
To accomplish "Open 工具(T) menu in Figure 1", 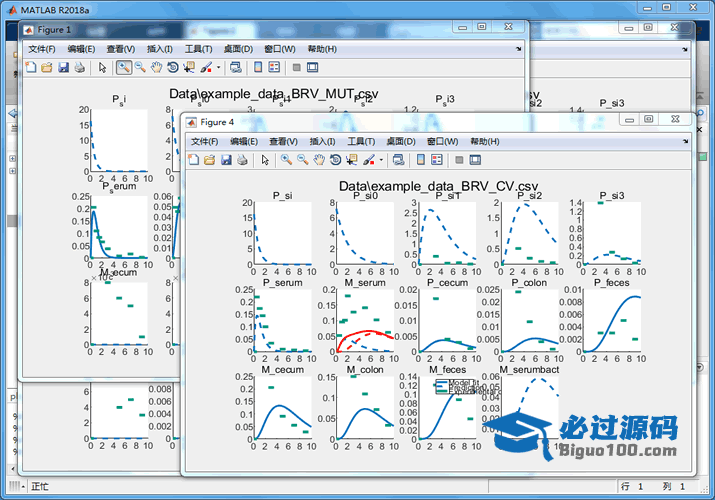I will point(198,49).
